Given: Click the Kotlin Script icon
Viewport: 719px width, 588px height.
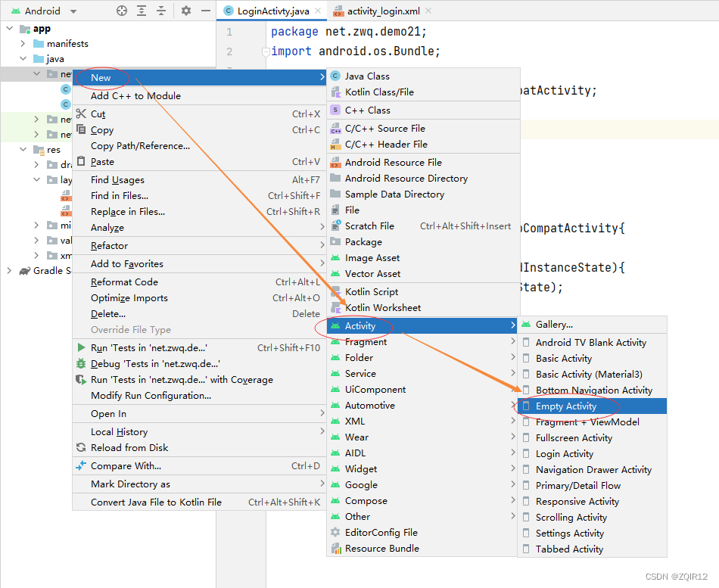Looking at the screenshot, I should pyautogui.click(x=335, y=291).
